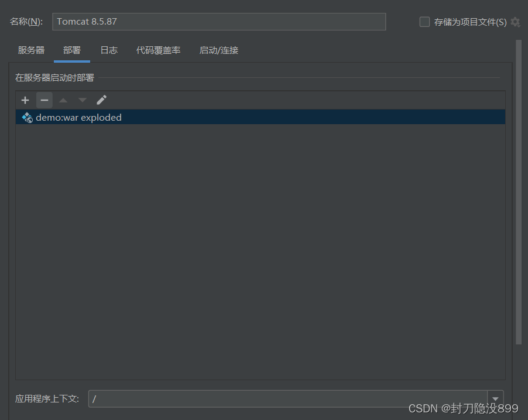Edit artifact using the pencil icon
Image resolution: width=528 pixels, height=420 pixels.
pyautogui.click(x=101, y=100)
